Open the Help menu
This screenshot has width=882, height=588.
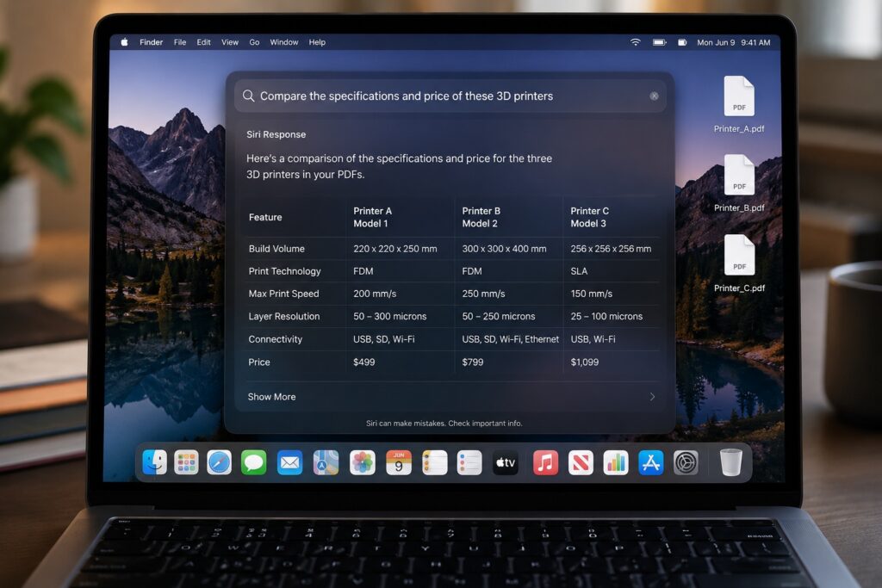[x=317, y=42]
